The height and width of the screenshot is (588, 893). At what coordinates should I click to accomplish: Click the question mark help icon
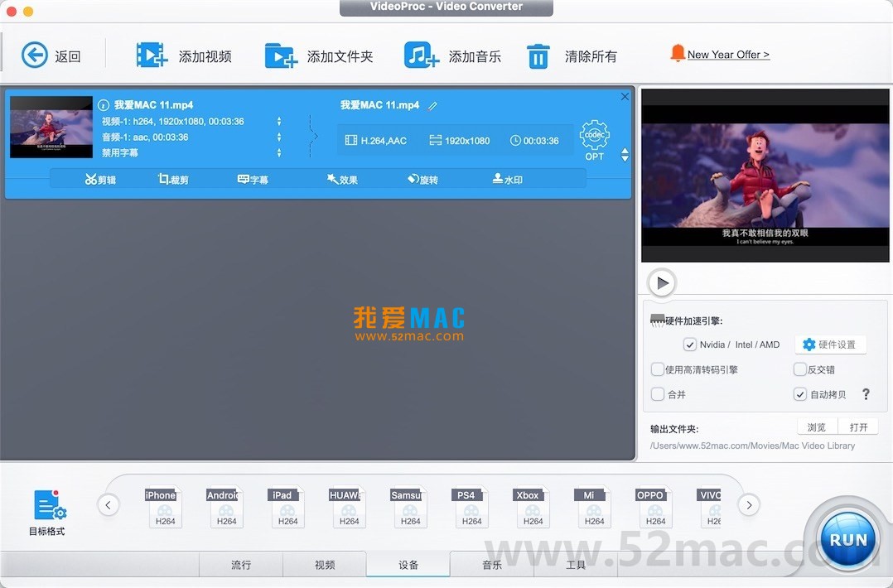coord(866,394)
